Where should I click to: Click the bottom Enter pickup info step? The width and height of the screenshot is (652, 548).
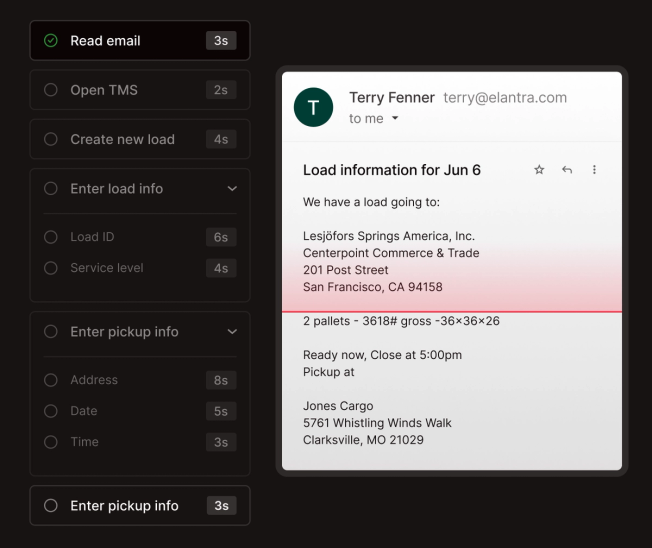[140, 506]
